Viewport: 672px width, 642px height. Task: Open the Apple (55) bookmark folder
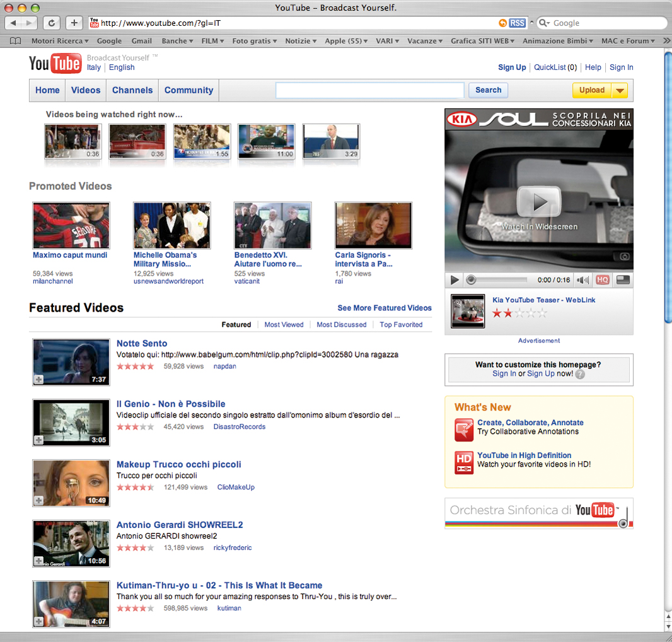pyautogui.click(x=346, y=41)
